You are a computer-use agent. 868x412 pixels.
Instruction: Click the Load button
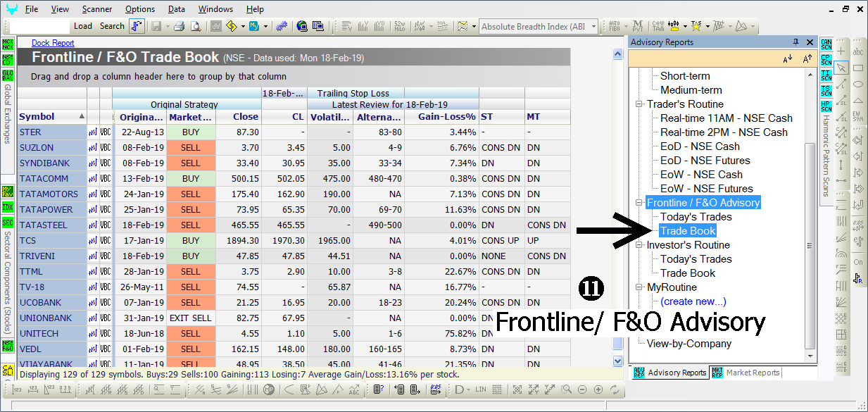click(83, 26)
